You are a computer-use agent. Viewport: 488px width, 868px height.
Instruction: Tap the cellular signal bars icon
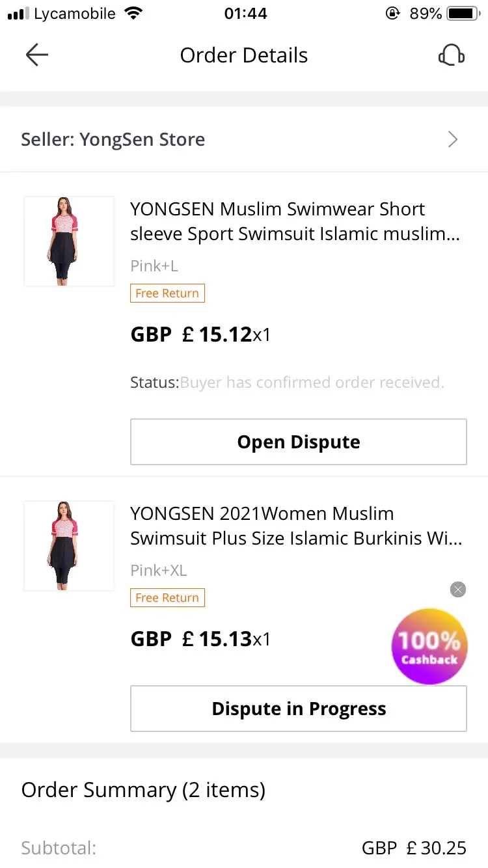coord(18,14)
